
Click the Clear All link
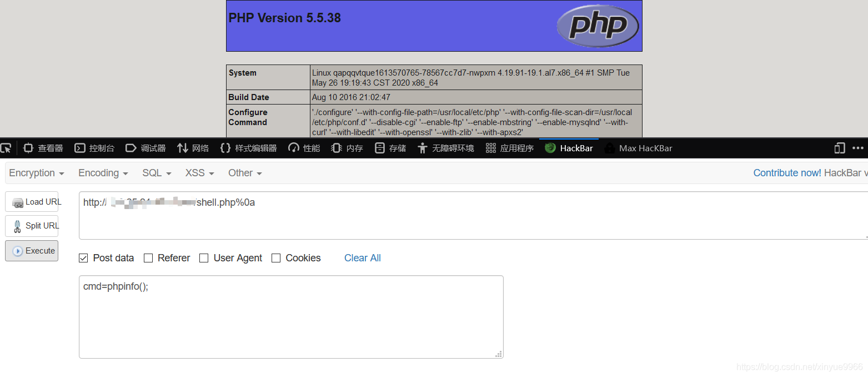click(x=363, y=258)
